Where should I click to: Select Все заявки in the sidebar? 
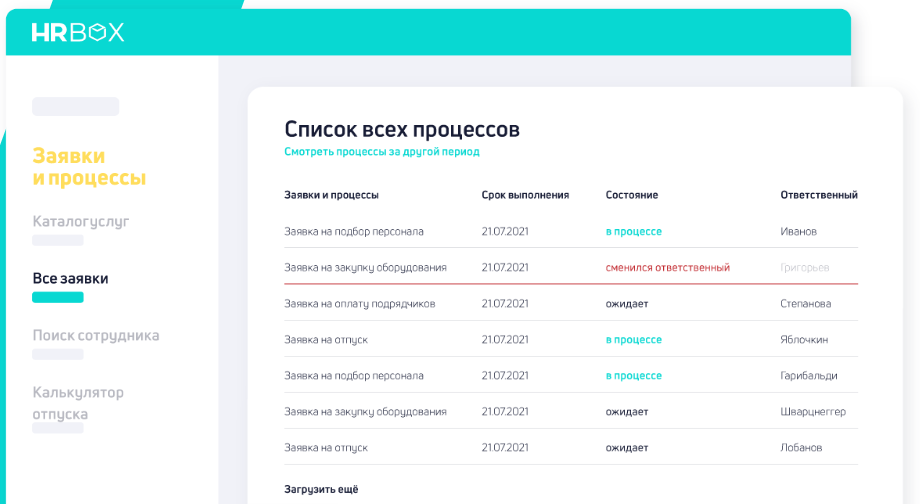click(70, 278)
